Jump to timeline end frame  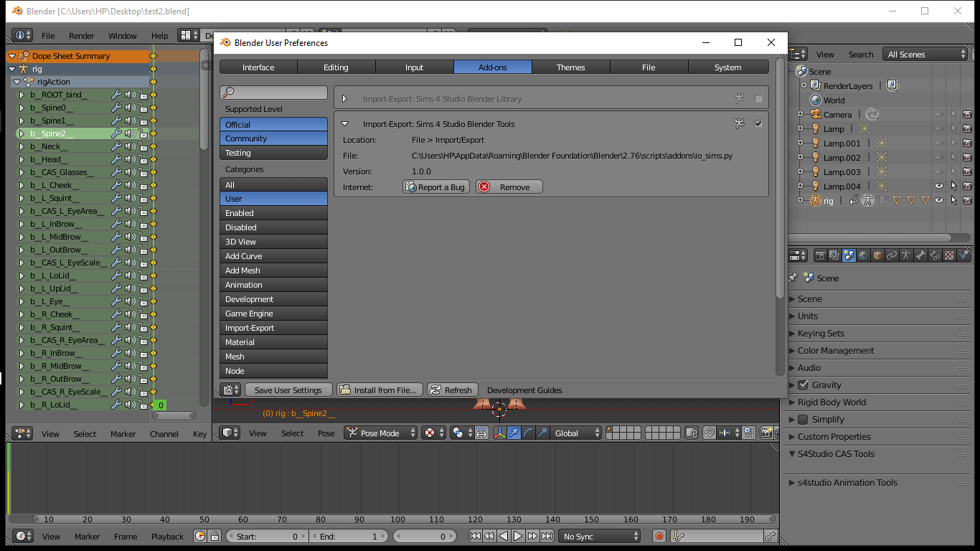point(547,536)
